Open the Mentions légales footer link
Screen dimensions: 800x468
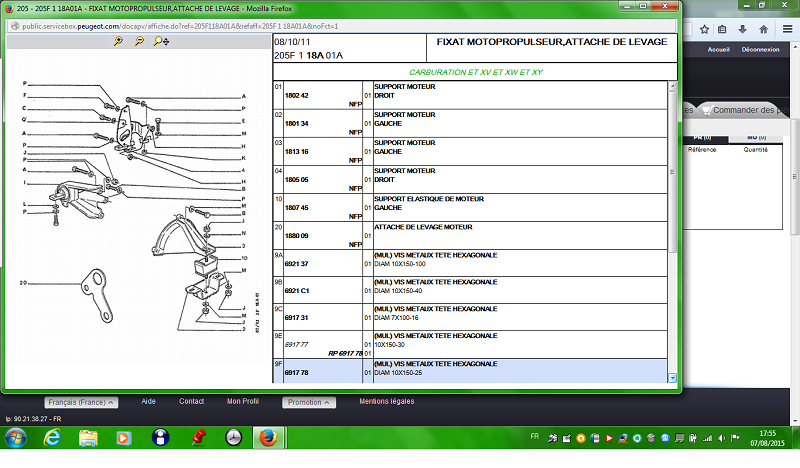tap(387, 402)
